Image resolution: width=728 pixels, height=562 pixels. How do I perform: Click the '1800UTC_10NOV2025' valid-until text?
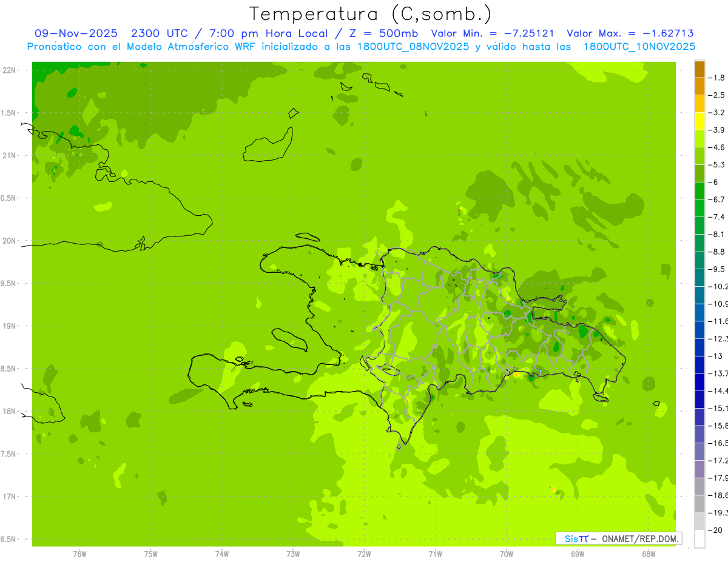pos(639,47)
